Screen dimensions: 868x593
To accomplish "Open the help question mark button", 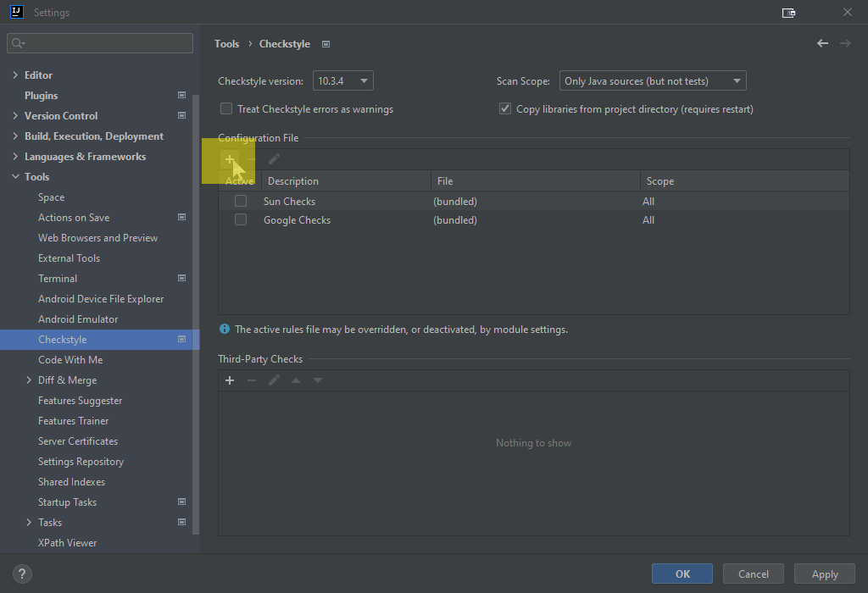I will pyautogui.click(x=22, y=574).
